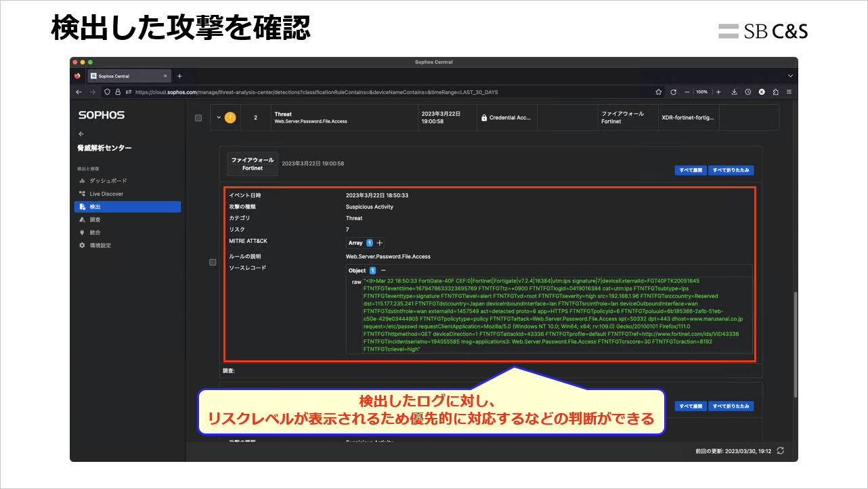This screenshot has width=868, height=489.
Task: Reload the page using the refresh icon
Action: [674, 92]
